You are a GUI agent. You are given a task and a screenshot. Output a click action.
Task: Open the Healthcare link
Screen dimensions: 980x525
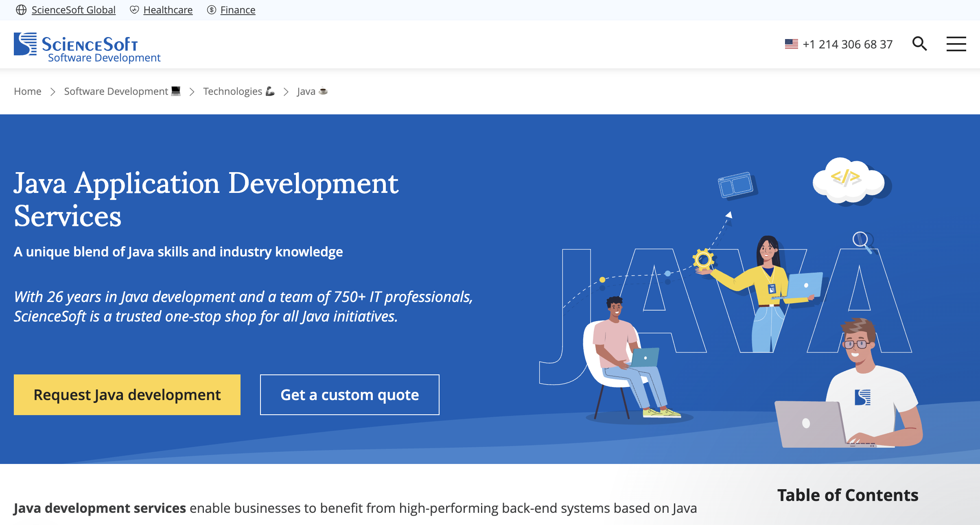pyautogui.click(x=168, y=10)
